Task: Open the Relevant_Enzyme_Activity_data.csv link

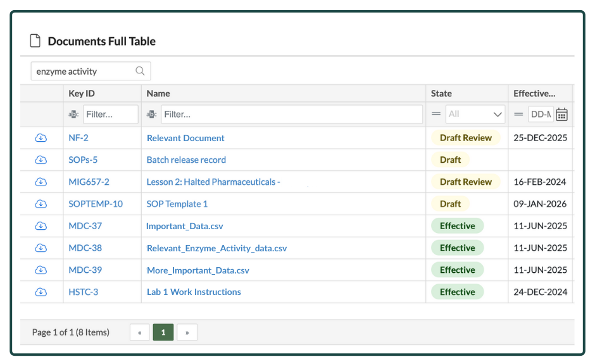Action: (216, 248)
